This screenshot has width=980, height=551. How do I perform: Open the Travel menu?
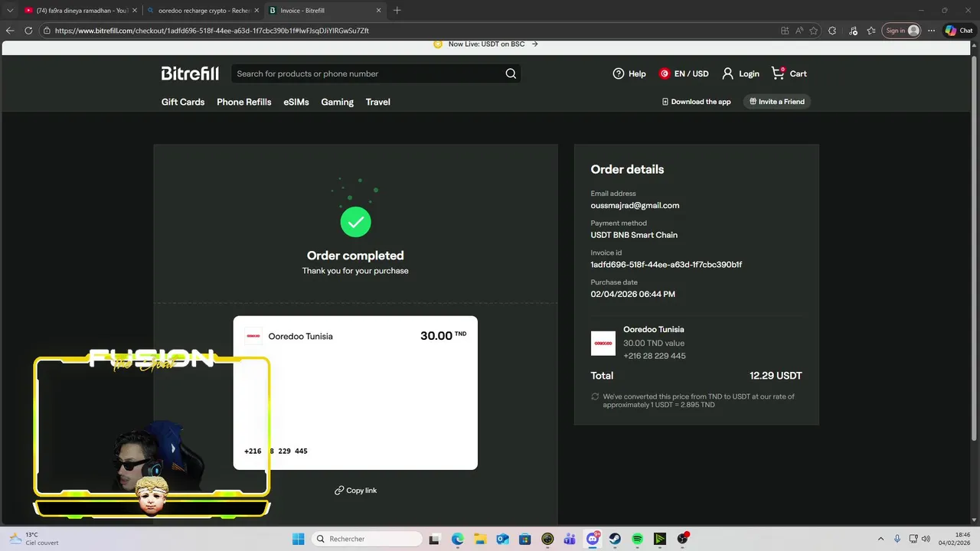coord(377,102)
